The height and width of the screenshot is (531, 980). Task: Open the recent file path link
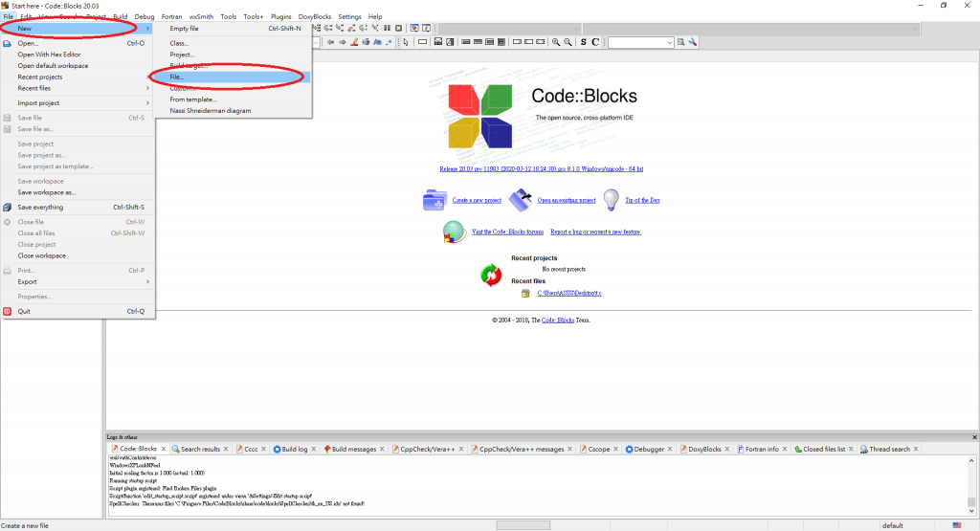(569, 293)
